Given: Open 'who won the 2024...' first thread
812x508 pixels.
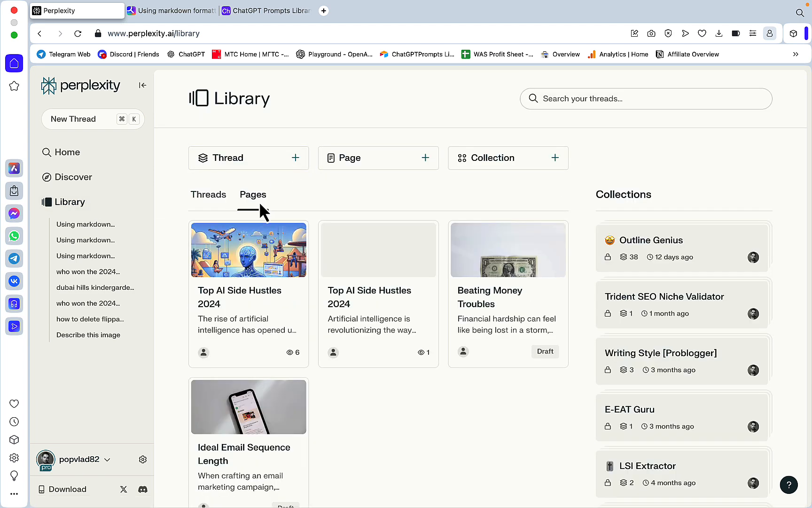Looking at the screenshot, I should pos(88,271).
